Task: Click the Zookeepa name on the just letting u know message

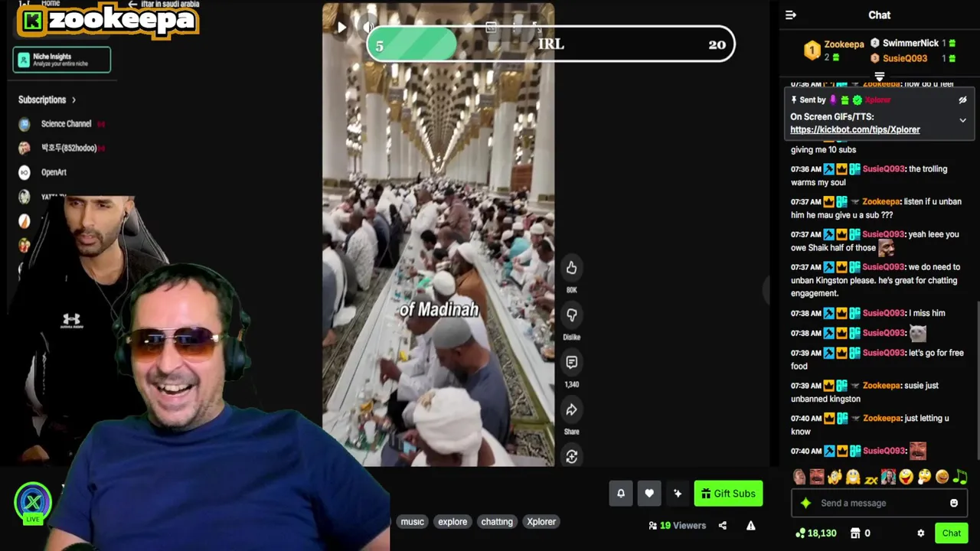Action: pos(881,419)
